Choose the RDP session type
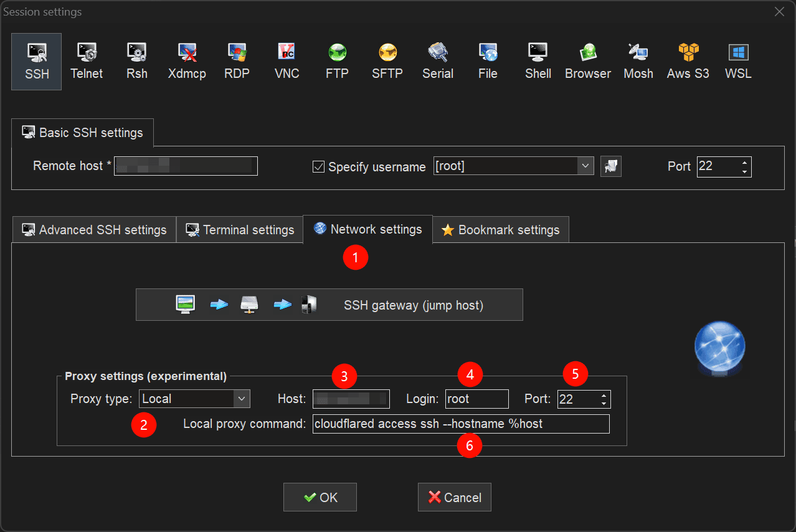Image resolution: width=796 pixels, height=532 pixels. 237,61
